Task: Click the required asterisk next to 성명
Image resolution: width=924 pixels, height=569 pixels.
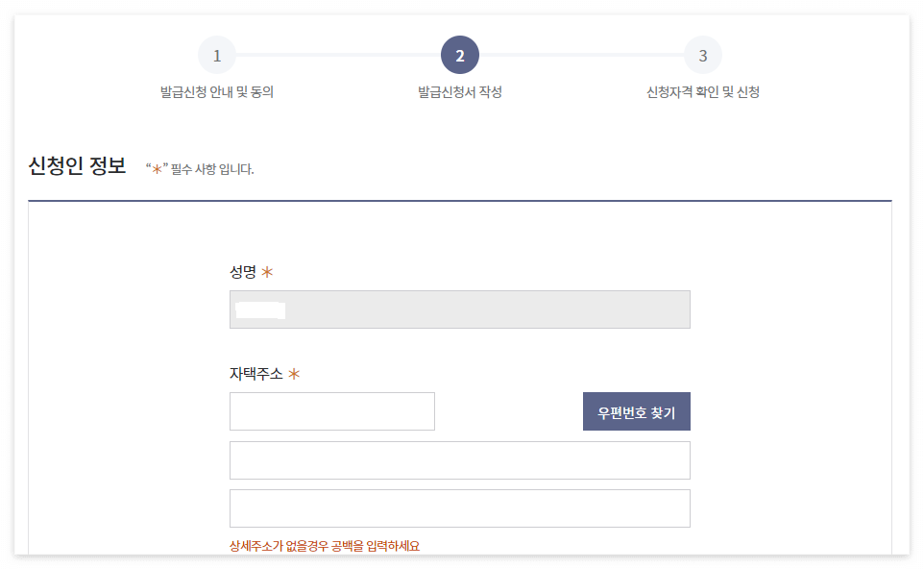Action: (x=267, y=271)
